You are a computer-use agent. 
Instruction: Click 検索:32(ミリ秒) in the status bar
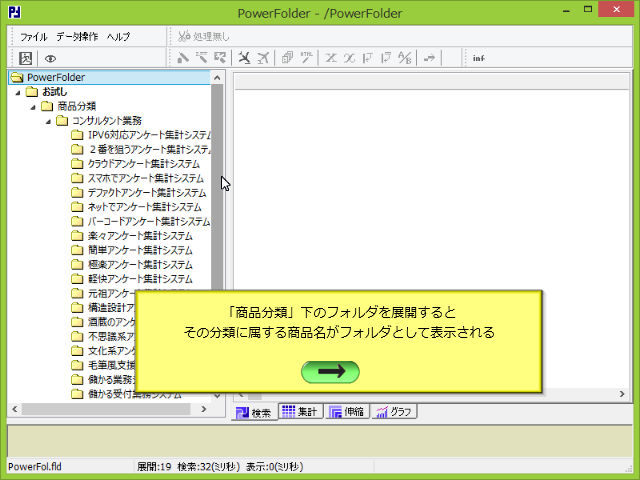point(209,467)
